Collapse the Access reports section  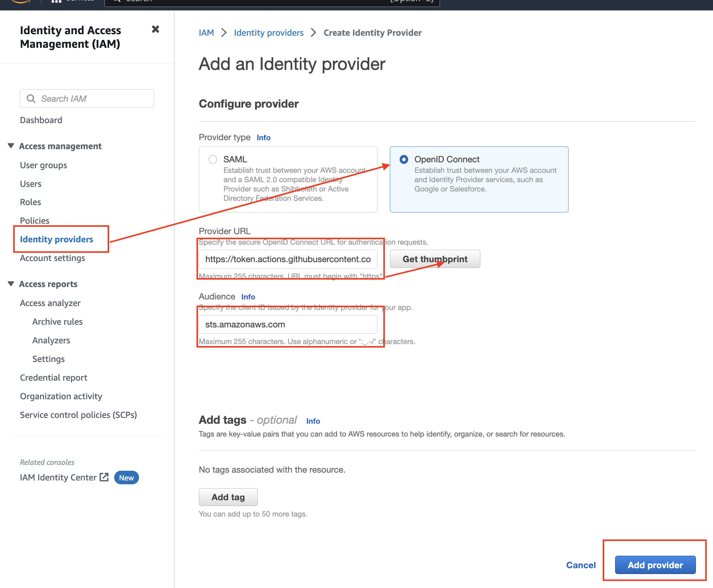click(x=11, y=284)
